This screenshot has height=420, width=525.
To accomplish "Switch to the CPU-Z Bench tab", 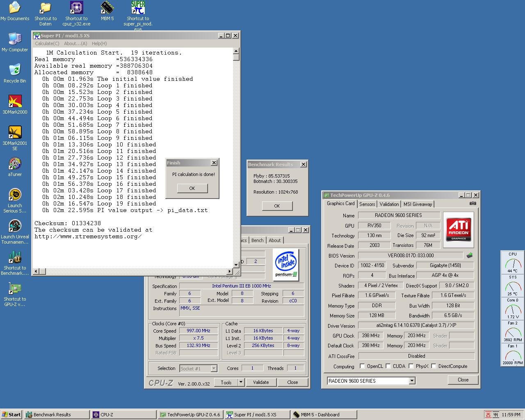I will point(258,240).
